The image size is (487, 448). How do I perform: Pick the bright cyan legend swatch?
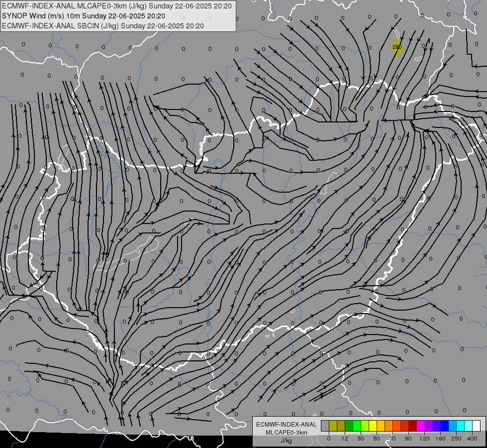click(460, 426)
